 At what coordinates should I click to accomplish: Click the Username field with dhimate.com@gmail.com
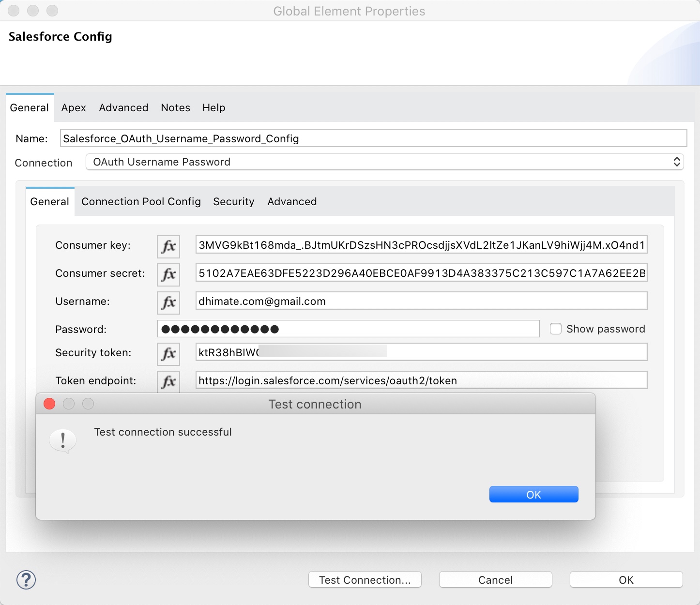(x=421, y=301)
